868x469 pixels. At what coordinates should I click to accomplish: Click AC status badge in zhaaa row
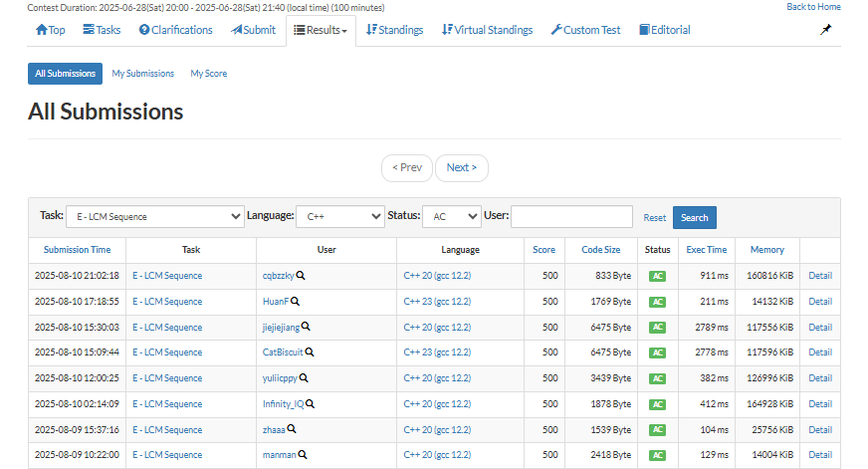pos(657,430)
